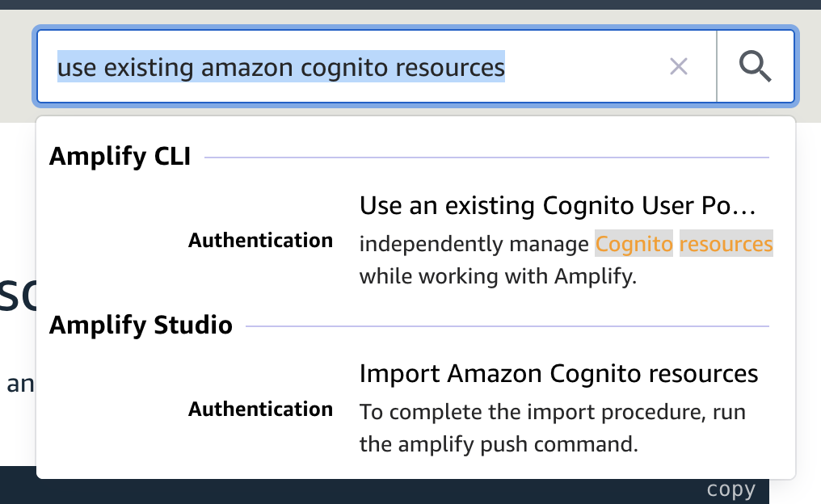Click the 'while working with Amplify.' snippet line
The width and height of the screenshot is (821, 504).
(498, 276)
